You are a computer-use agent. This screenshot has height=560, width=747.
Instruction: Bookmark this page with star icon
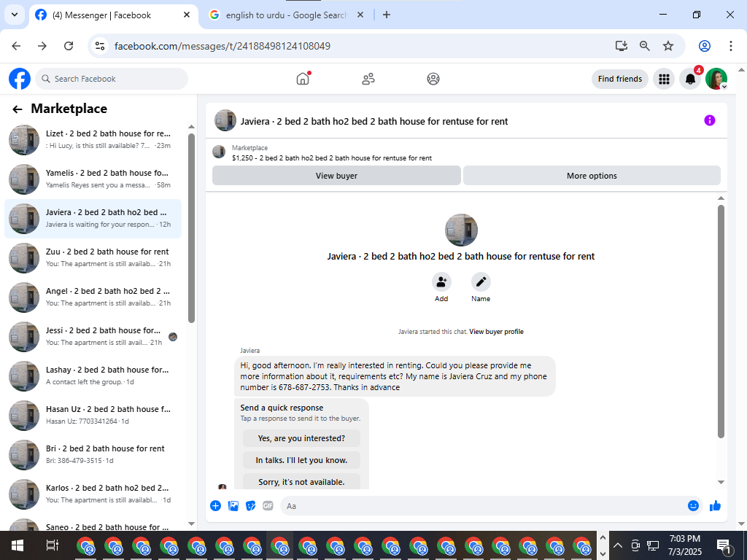(668, 46)
